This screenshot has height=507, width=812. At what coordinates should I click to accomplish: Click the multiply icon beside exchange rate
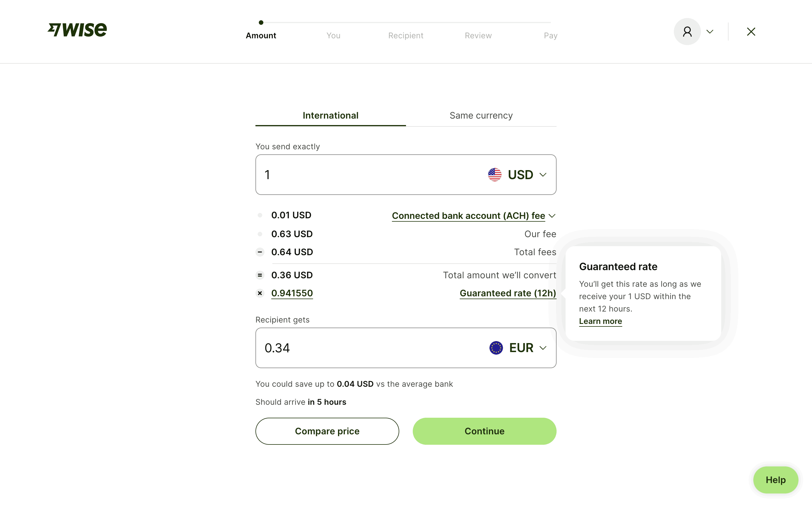[260, 293]
